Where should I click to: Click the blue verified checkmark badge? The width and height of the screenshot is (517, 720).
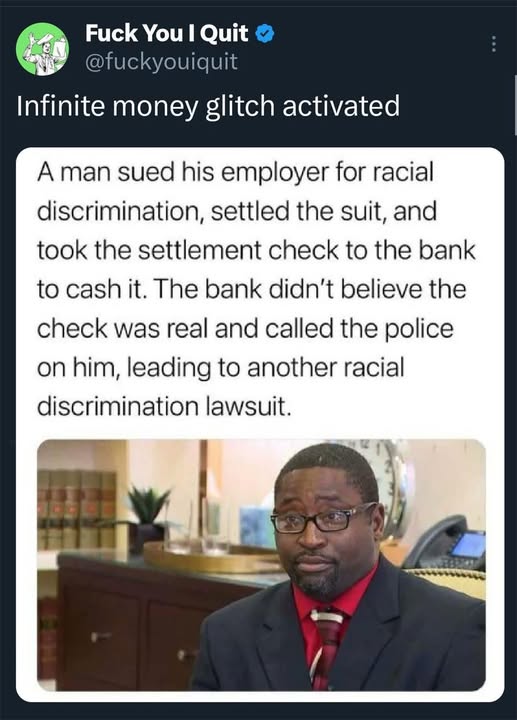(x=265, y=34)
